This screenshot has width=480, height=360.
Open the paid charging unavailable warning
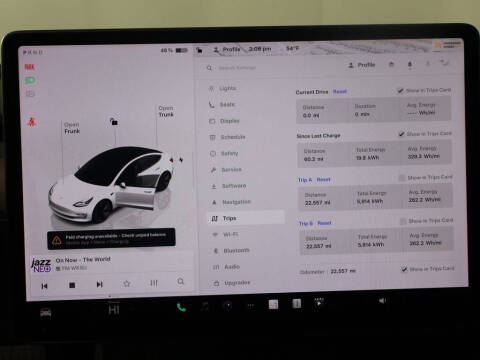coord(111,239)
